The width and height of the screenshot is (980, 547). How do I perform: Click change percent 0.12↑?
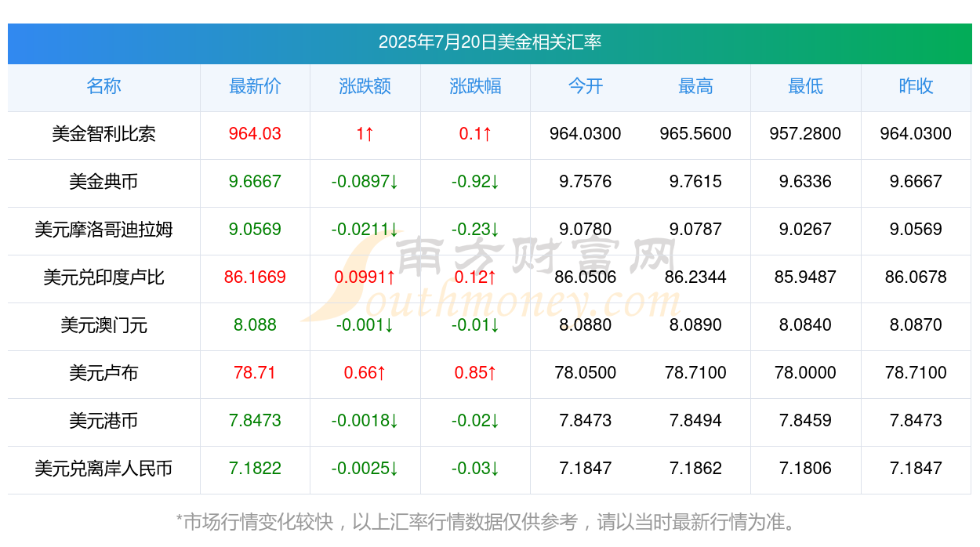tap(475, 277)
